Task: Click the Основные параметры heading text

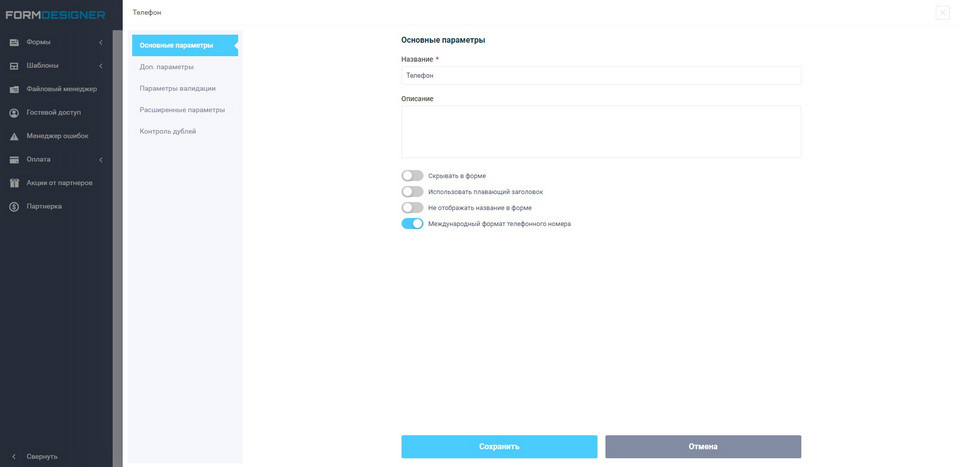Action: tap(443, 40)
